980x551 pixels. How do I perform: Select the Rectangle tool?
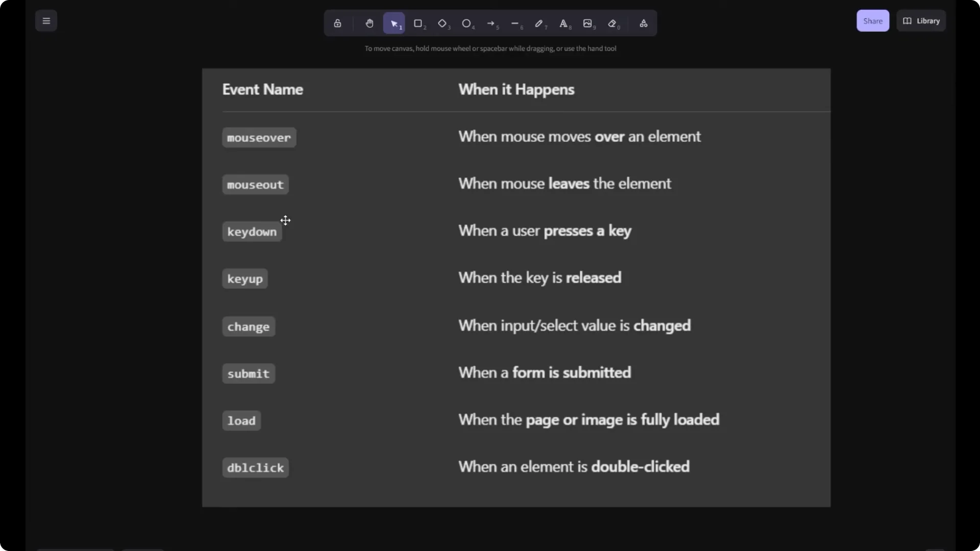coord(418,23)
